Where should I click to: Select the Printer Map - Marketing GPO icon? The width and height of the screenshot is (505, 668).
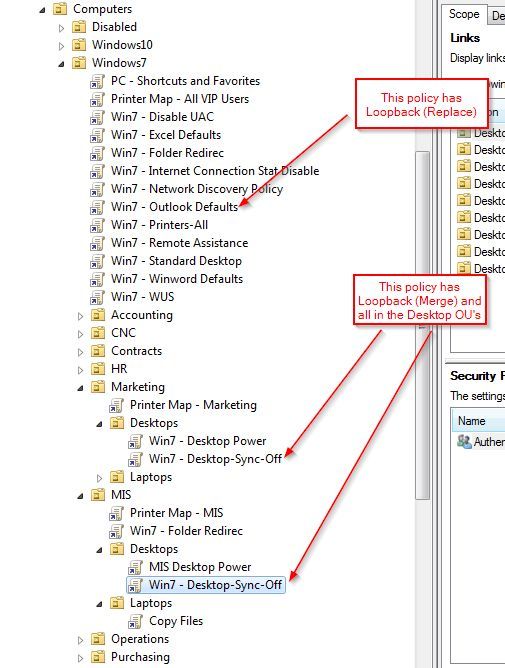click(x=116, y=405)
